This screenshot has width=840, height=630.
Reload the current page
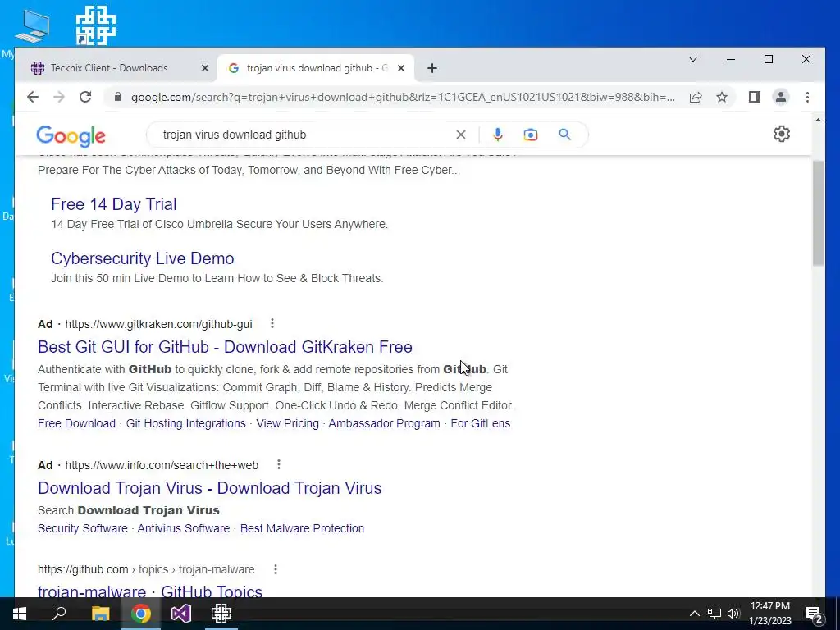85,97
